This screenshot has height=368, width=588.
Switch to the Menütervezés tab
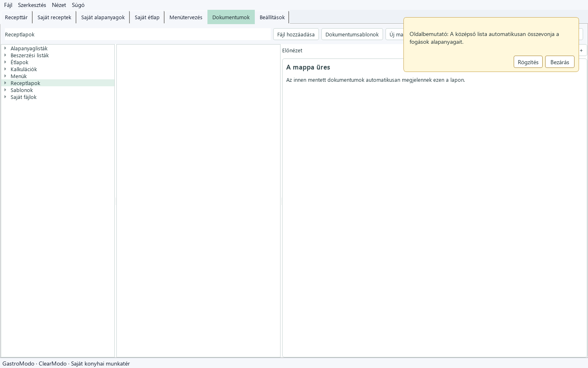[x=186, y=17]
